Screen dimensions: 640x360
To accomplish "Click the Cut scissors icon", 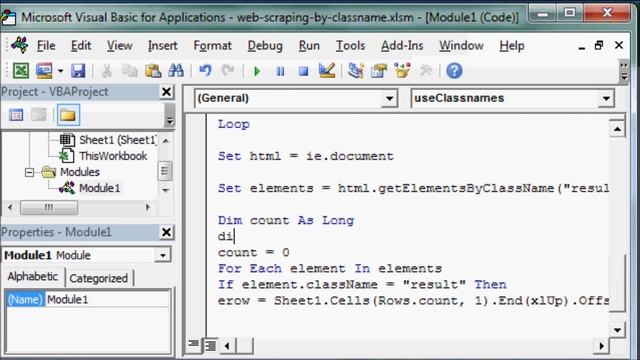I will click(107, 71).
